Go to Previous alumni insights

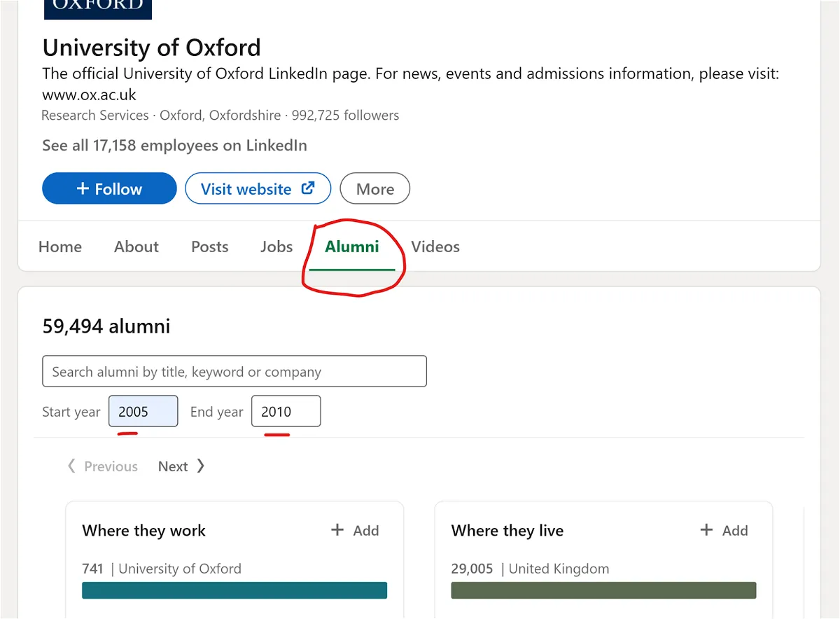coord(102,466)
